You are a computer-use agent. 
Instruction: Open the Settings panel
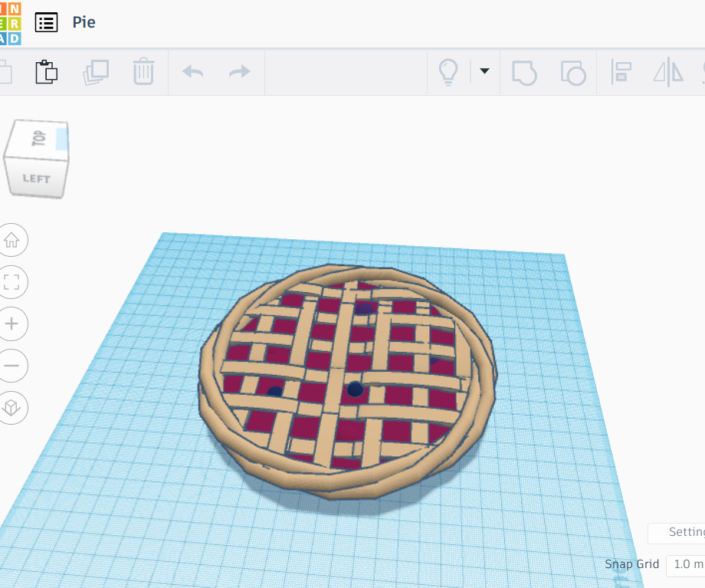[x=684, y=533]
